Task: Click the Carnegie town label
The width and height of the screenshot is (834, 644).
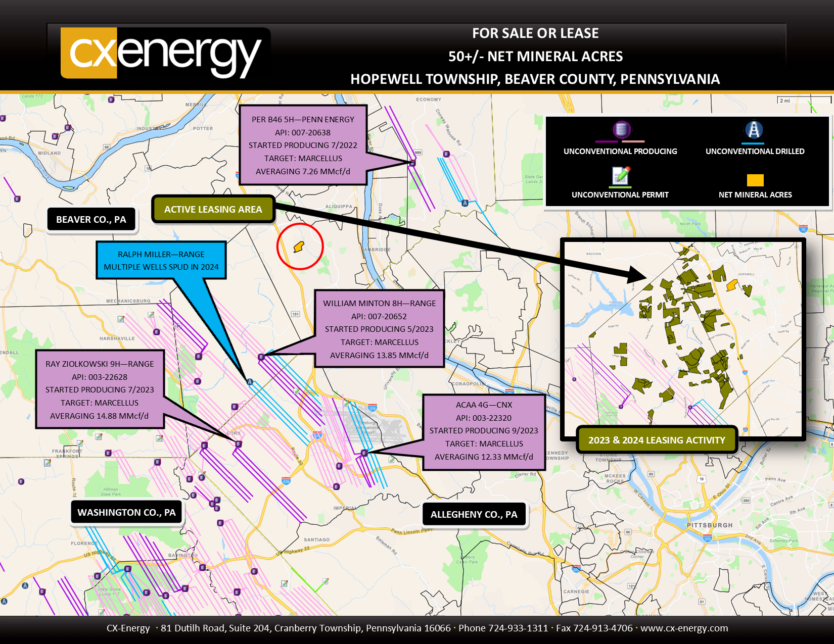Action: click(x=576, y=591)
